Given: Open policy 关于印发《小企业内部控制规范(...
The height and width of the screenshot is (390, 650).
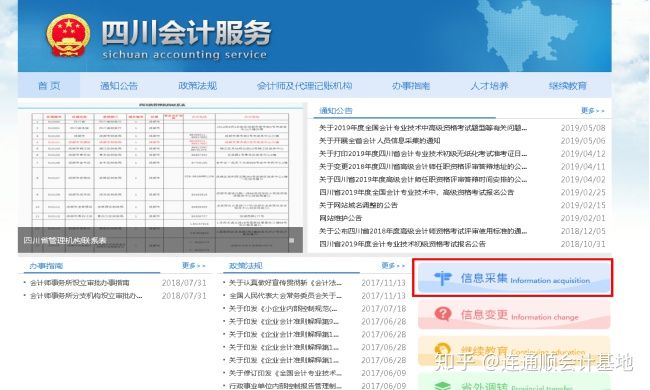Looking at the screenshot, I should tap(283, 308).
